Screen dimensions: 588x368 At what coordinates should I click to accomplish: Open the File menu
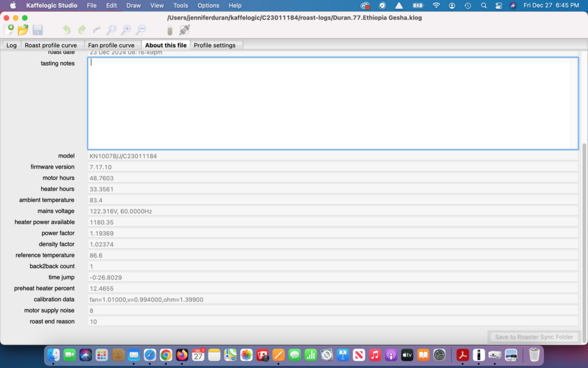click(91, 6)
